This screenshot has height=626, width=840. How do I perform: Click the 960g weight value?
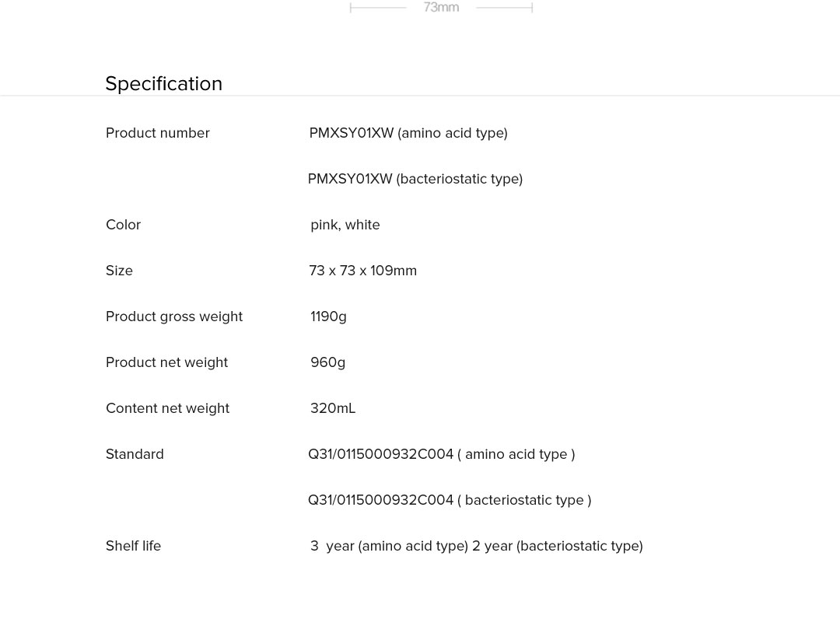327,362
